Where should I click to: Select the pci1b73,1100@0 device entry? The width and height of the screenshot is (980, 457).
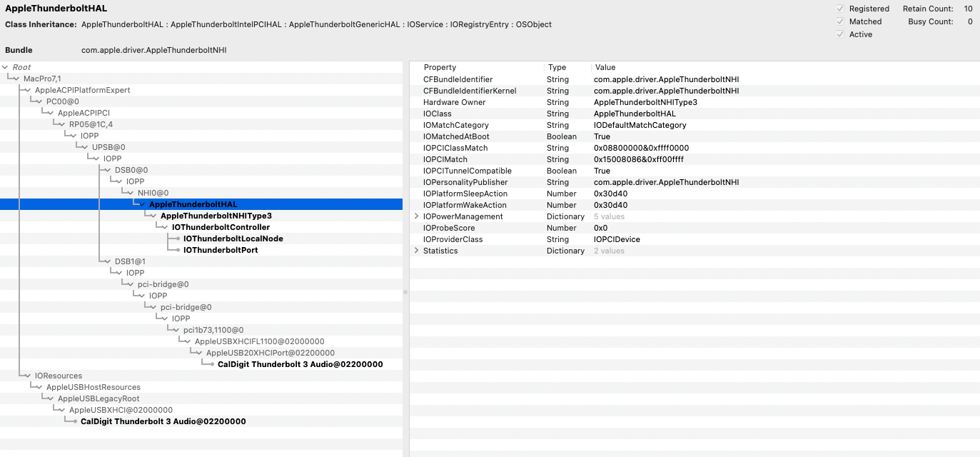point(213,330)
